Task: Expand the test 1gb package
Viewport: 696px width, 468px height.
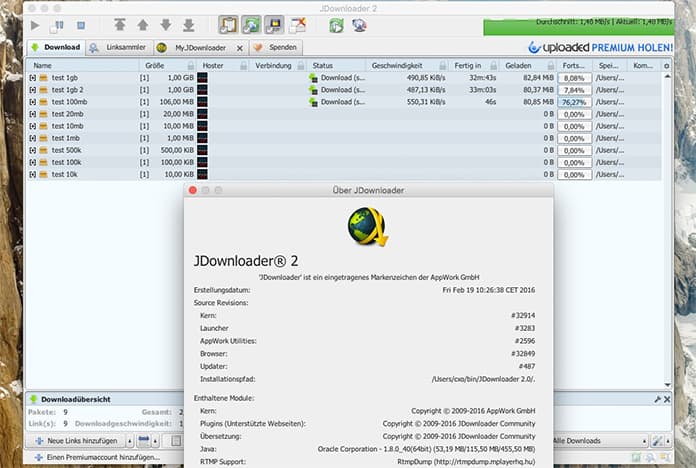Action: coord(32,78)
